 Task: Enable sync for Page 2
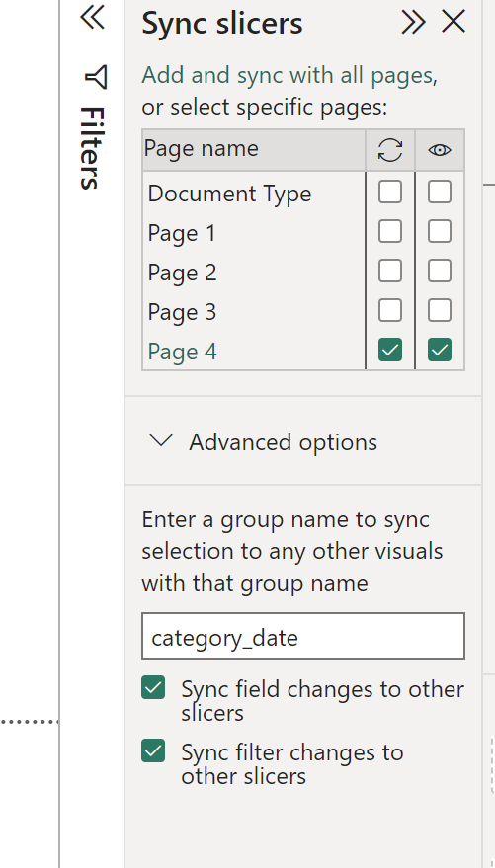[x=390, y=272]
